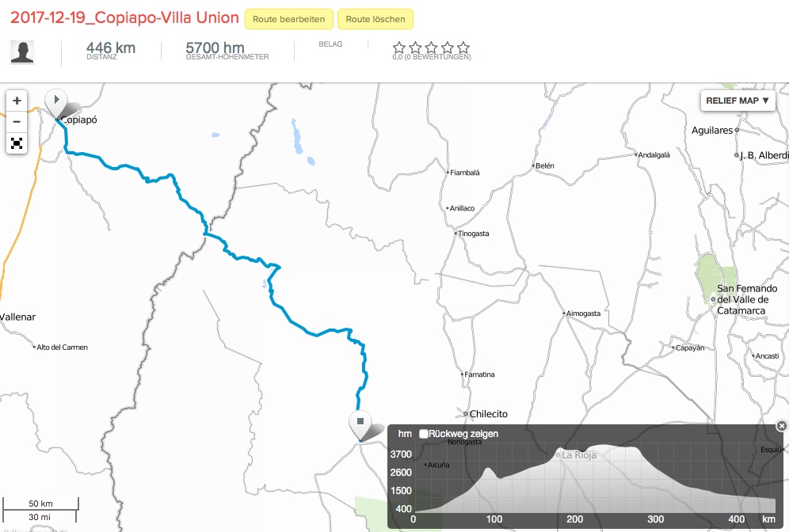Close the elevation profile panel
The height and width of the screenshot is (532, 789).
click(x=782, y=426)
